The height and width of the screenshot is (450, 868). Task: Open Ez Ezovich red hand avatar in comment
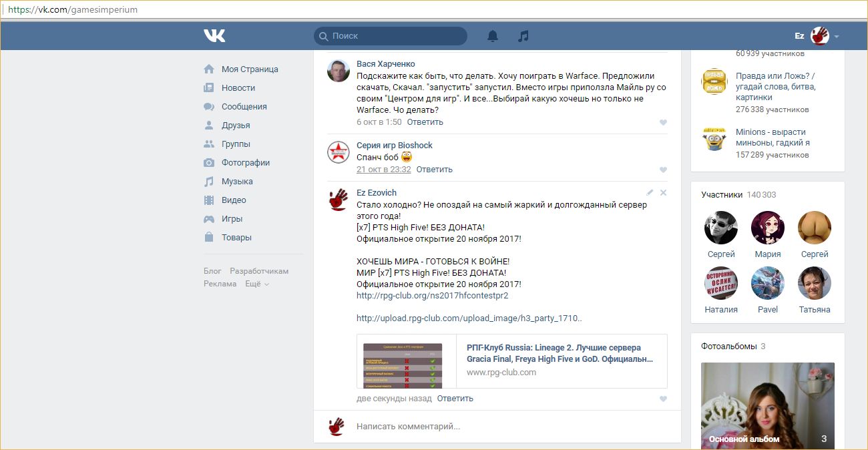coord(339,200)
